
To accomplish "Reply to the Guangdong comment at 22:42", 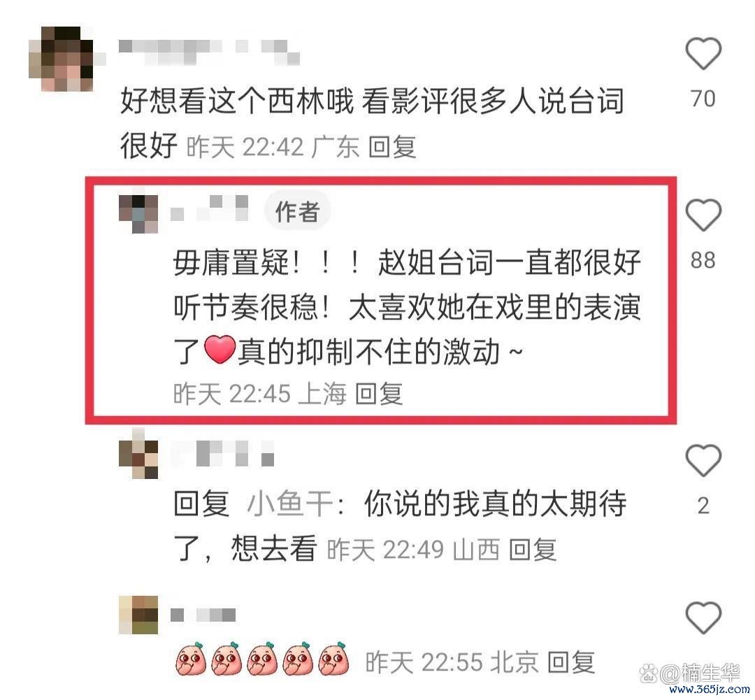I will [392, 146].
